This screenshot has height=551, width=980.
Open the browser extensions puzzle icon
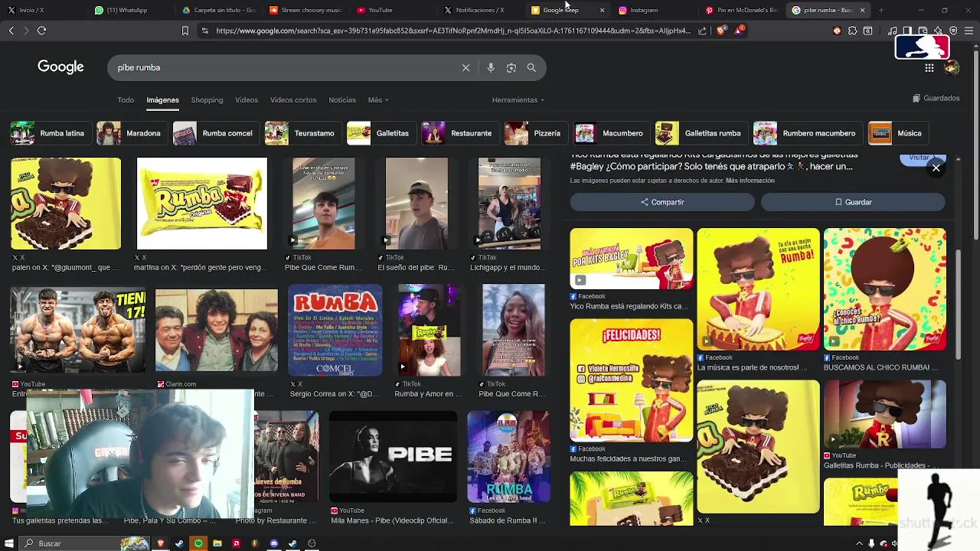pyautogui.click(x=852, y=31)
